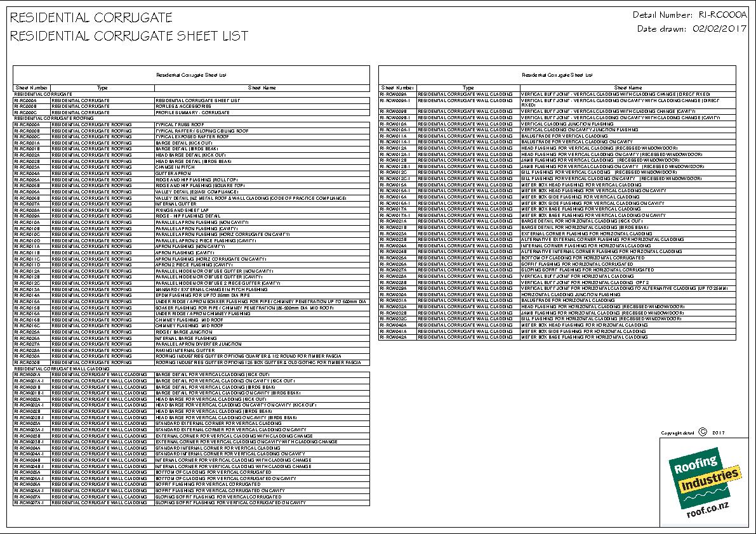Image resolution: width=756 pixels, height=534 pixels.
Task: Click sheet name "PROFILE SUMMARY - CORRUGATE"
Action: (x=192, y=113)
